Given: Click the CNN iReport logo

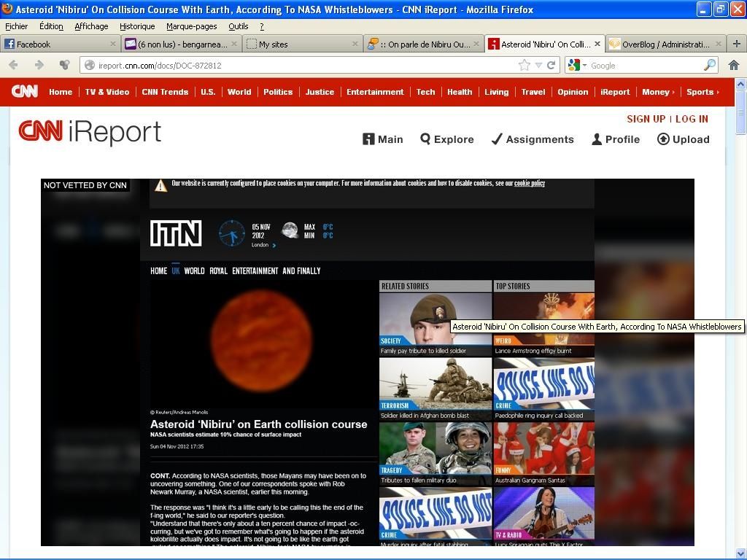Looking at the screenshot, I should click(x=90, y=132).
